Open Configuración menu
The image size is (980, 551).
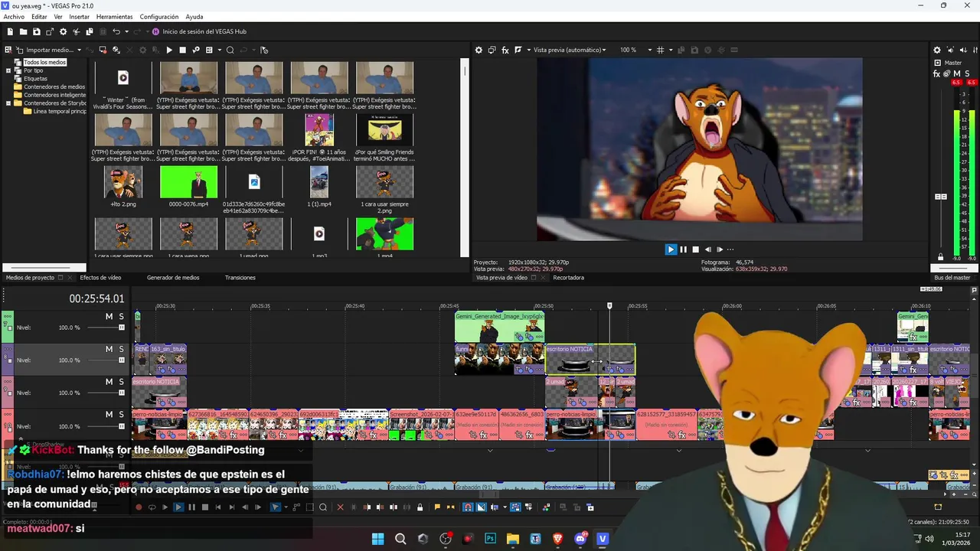point(159,16)
